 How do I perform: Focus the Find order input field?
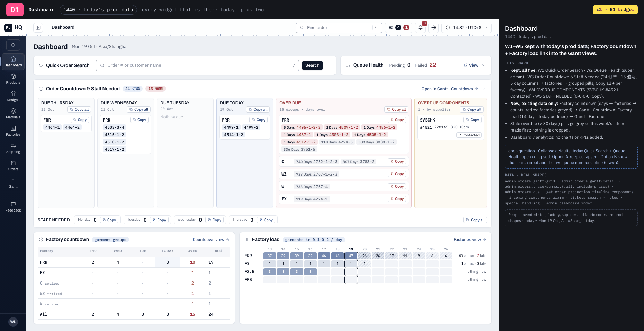coord(339,28)
